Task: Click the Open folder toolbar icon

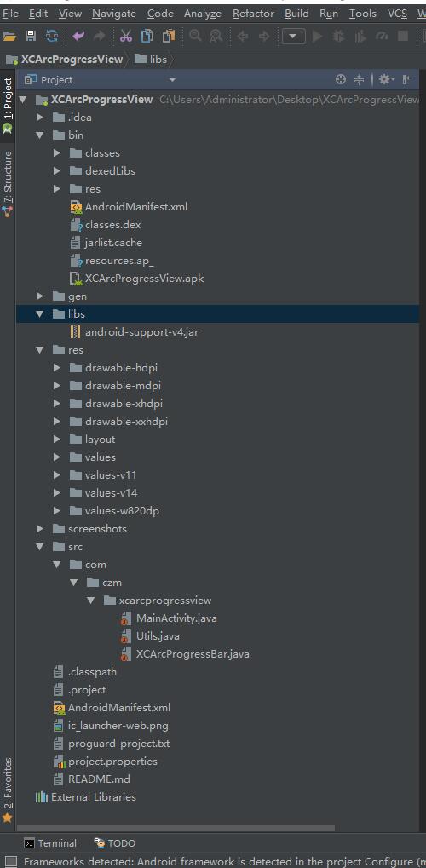Action: click(9, 37)
